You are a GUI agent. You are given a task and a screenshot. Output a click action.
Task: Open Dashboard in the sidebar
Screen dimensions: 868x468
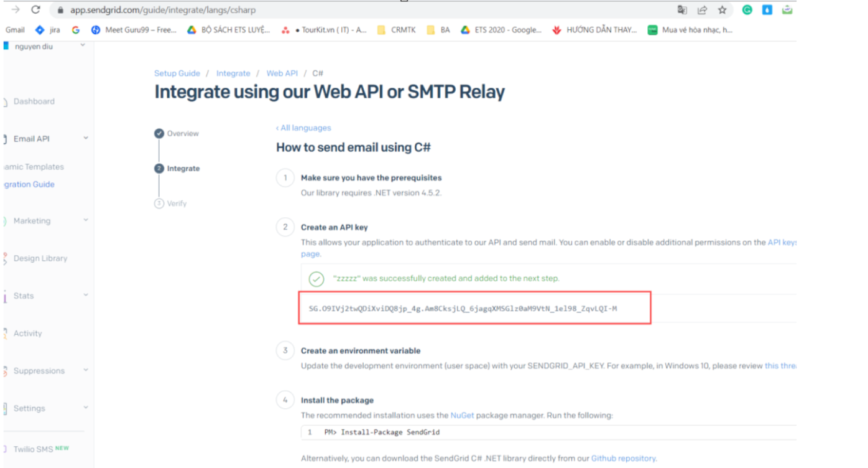[34, 101]
